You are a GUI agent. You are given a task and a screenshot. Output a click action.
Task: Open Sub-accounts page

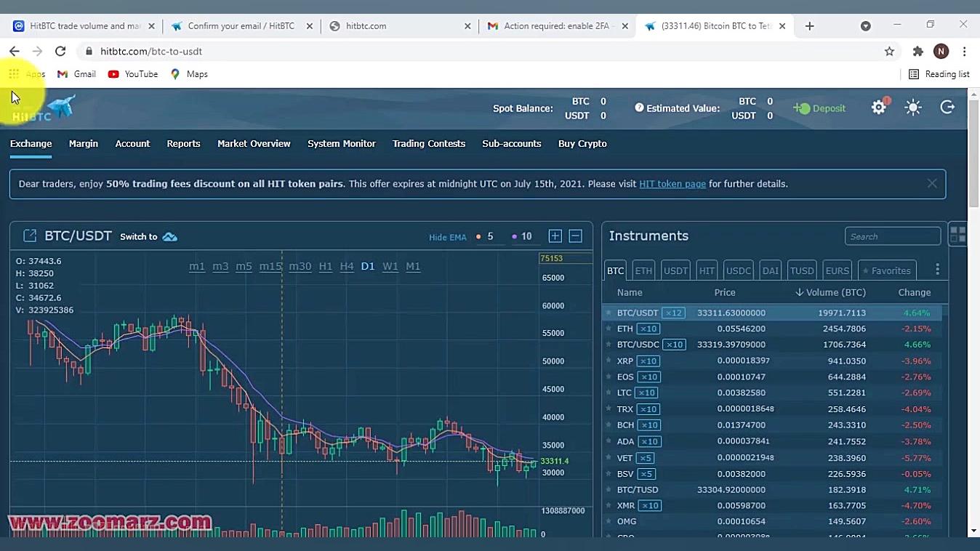coord(512,144)
